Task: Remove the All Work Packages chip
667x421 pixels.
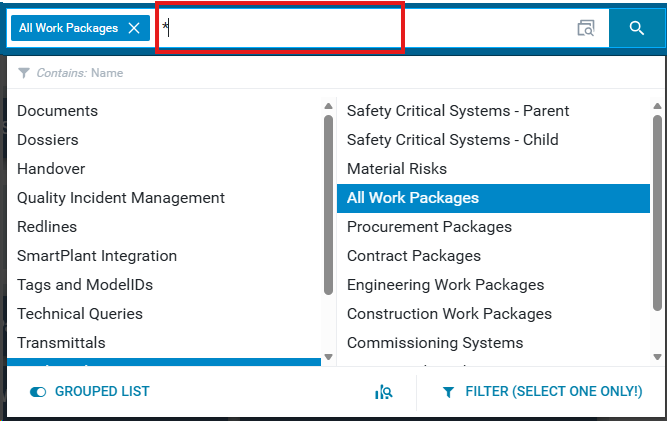Action: [134, 28]
